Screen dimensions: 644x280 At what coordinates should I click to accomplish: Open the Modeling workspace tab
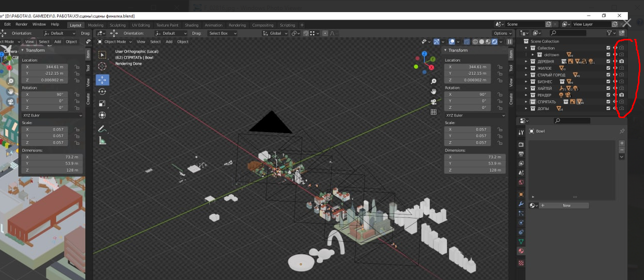(x=95, y=25)
